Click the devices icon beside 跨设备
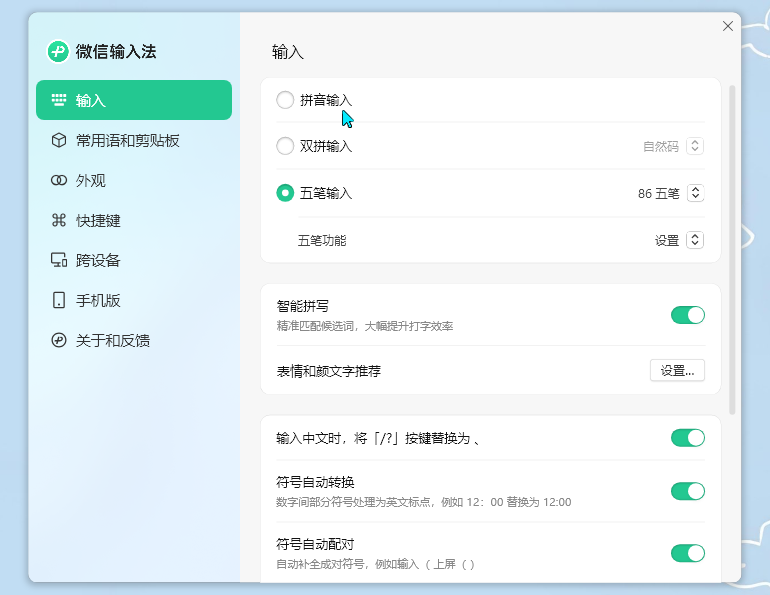The image size is (770, 595). pos(59,260)
